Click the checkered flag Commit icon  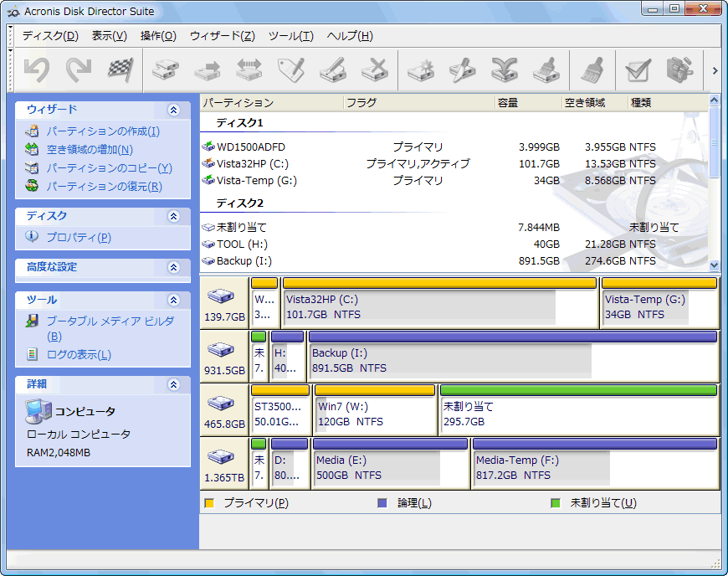(x=120, y=70)
